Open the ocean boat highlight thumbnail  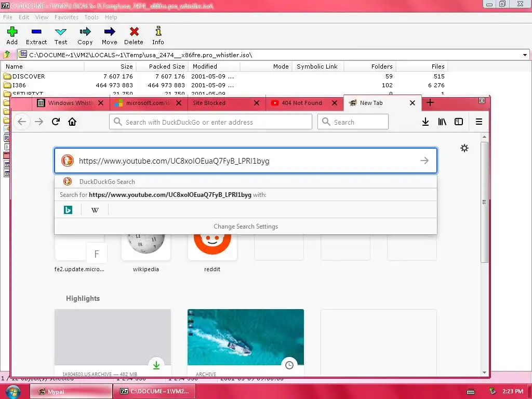tap(246, 337)
